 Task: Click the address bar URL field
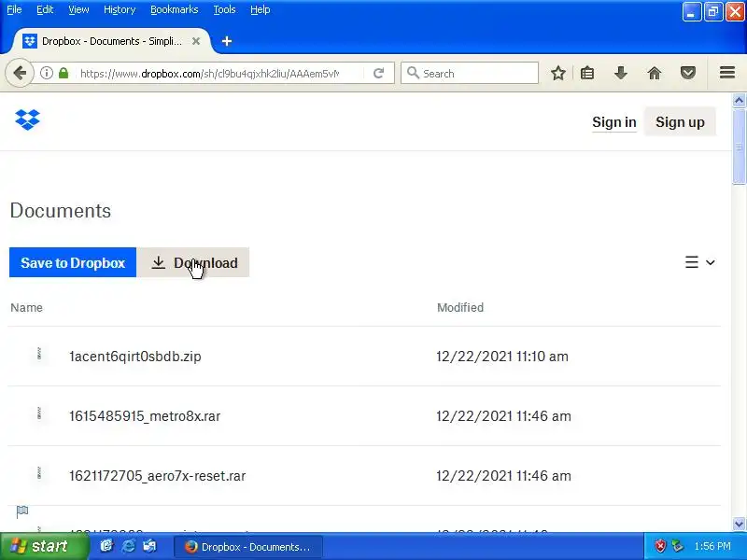[209, 74]
